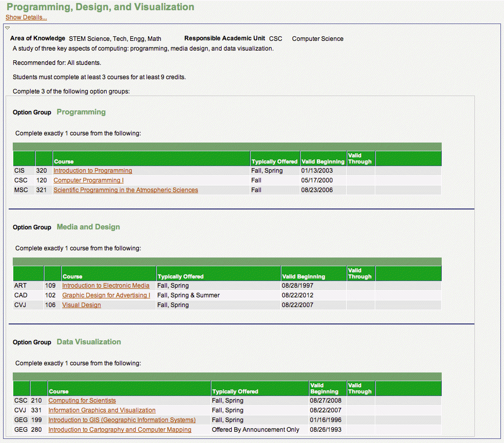Click the Data Visualization group heading
The width and height of the screenshot is (504, 443).
[89, 342]
